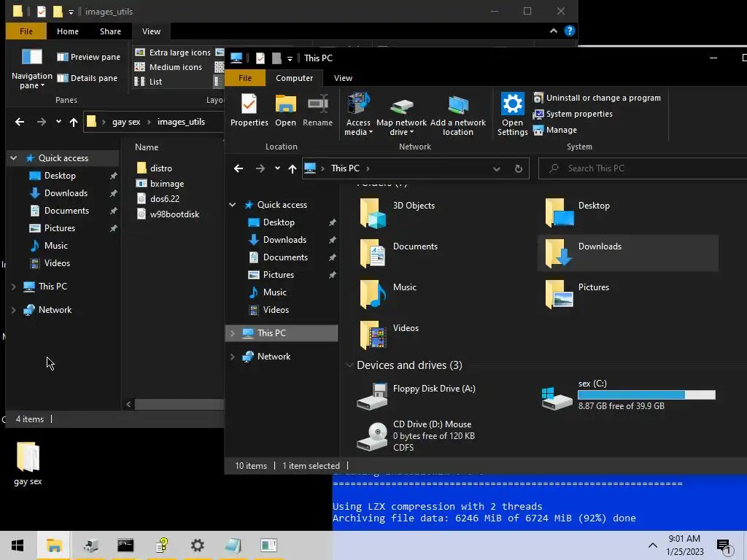Select the w98bootdisk file

[168, 214]
